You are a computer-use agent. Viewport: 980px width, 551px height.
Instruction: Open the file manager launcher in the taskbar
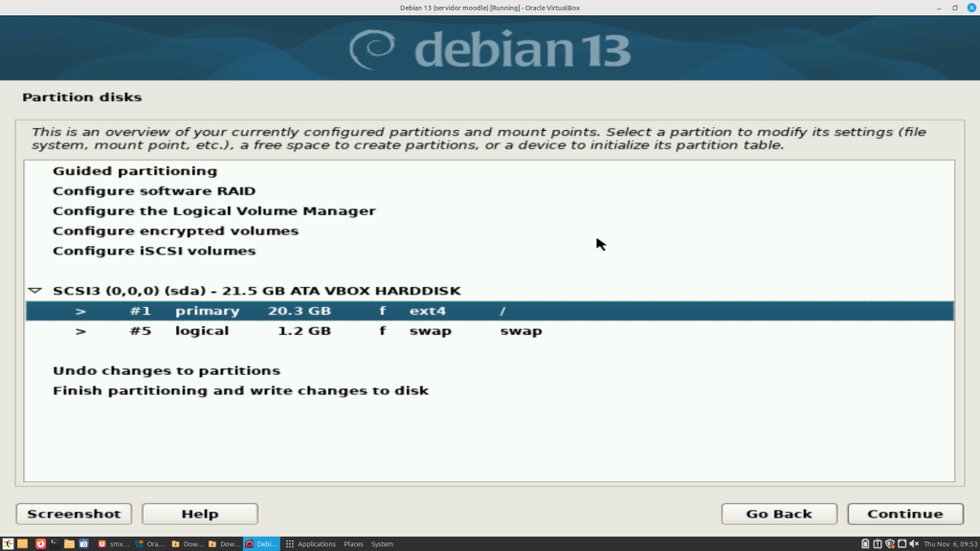pyautogui.click(x=69, y=543)
